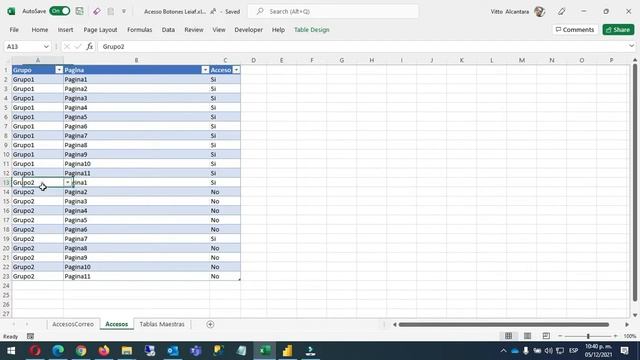Open the validation dropdown arrow in cell A13
Screen dimensions: 640x360
coord(68,182)
